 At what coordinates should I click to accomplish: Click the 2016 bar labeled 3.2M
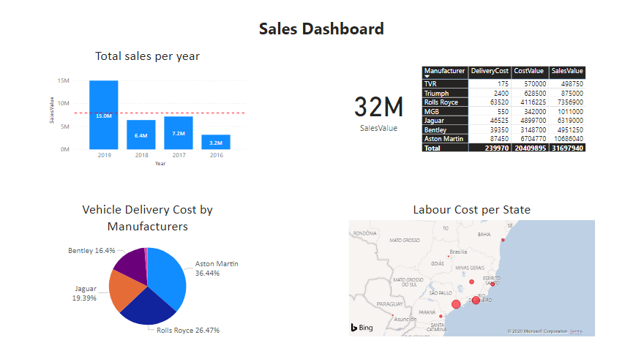216,142
